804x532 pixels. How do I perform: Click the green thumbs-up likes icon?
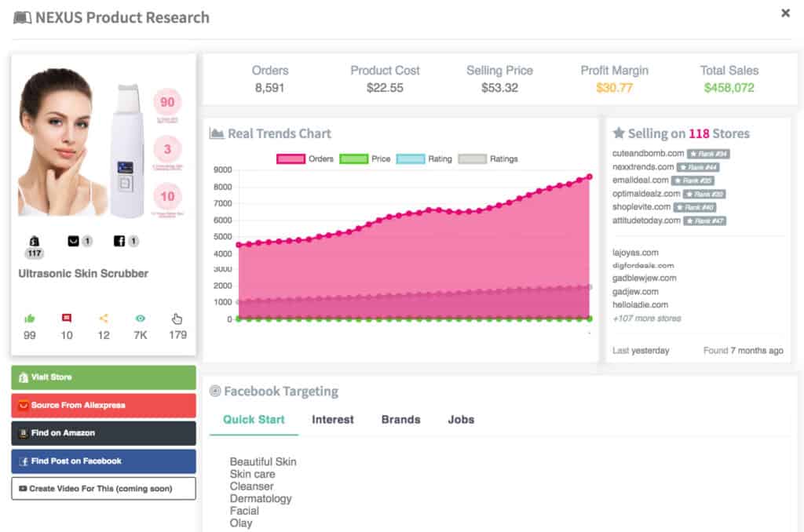(30, 319)
